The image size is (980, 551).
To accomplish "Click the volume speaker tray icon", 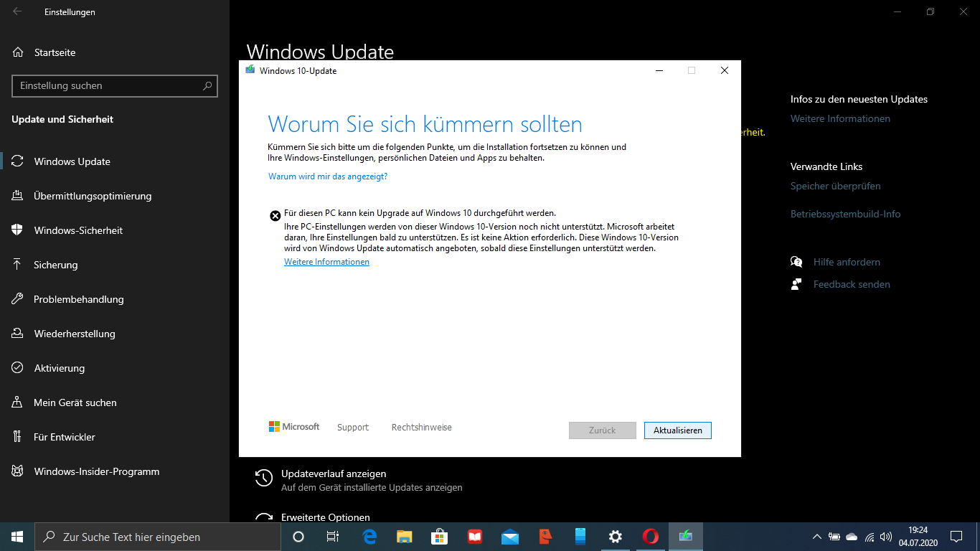I will point(886,537).
